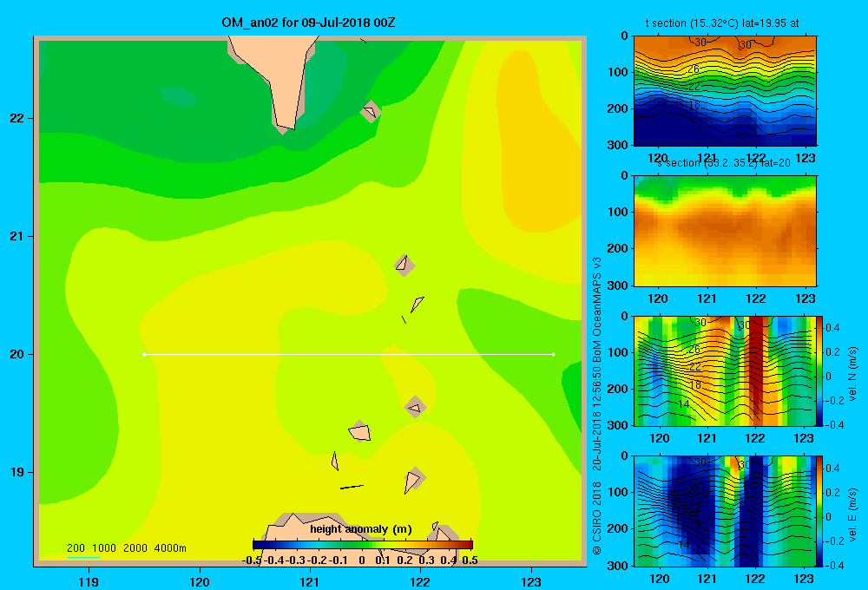Click the vertical '© CSIRO 2018' copyright text
Screen dimensions: 868x590
pos(597,517)
